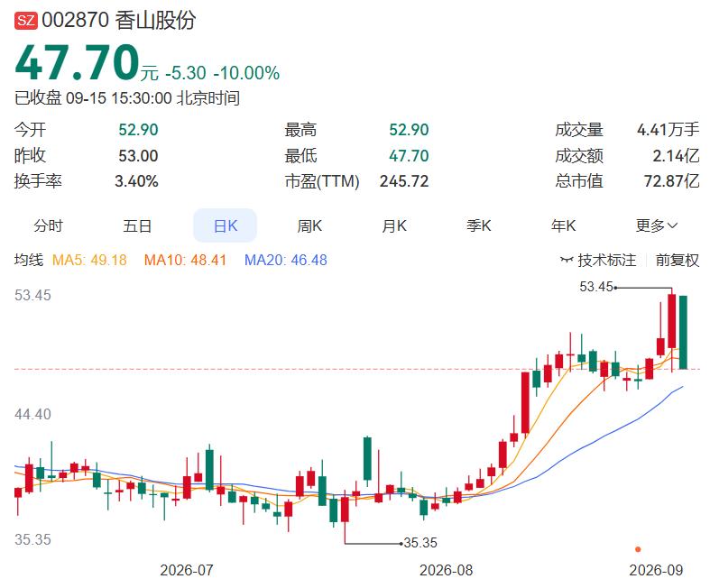
Task: Click the 总市值 value 72.87亿
Action: coord(671,181)
